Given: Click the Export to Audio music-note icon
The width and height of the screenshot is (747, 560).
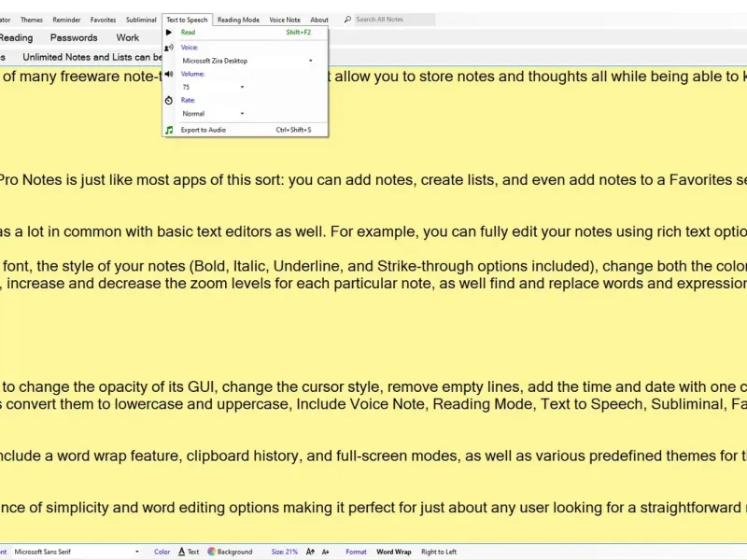Looking at the screenshot, I should (169, 130).
